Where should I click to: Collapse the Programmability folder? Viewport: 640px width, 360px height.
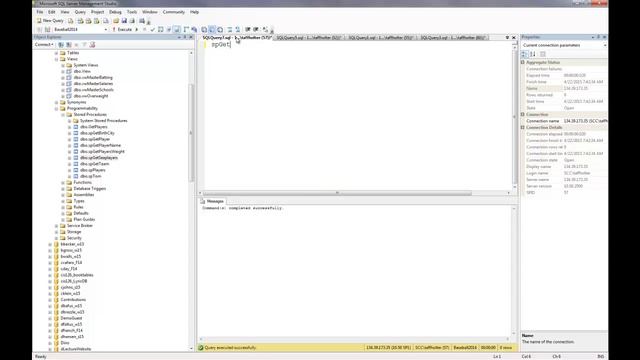[56, 109]
